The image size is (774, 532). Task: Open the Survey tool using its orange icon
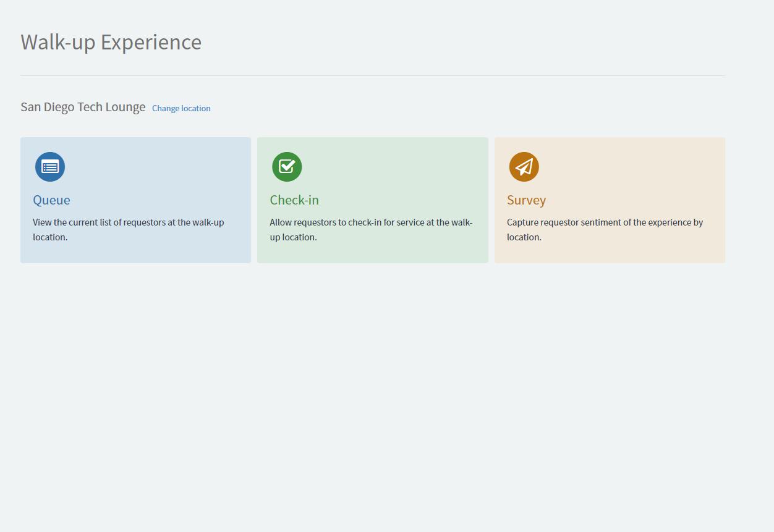click(524, 167)
